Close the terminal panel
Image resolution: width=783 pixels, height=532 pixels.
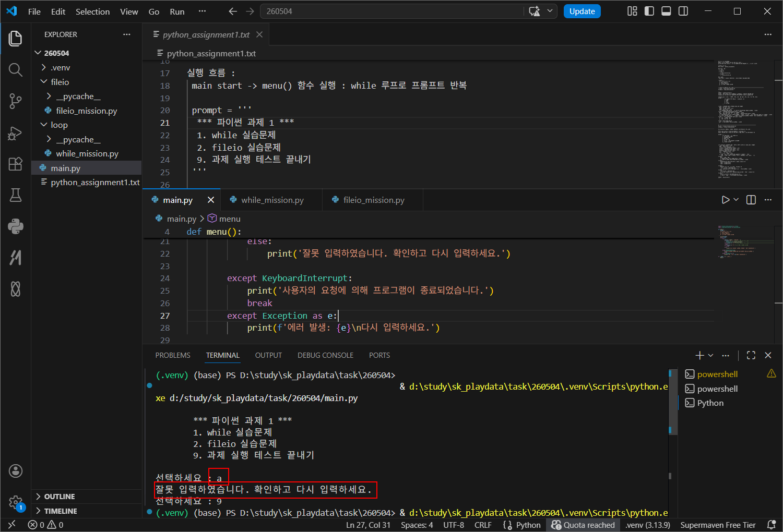tap(768, 355)
